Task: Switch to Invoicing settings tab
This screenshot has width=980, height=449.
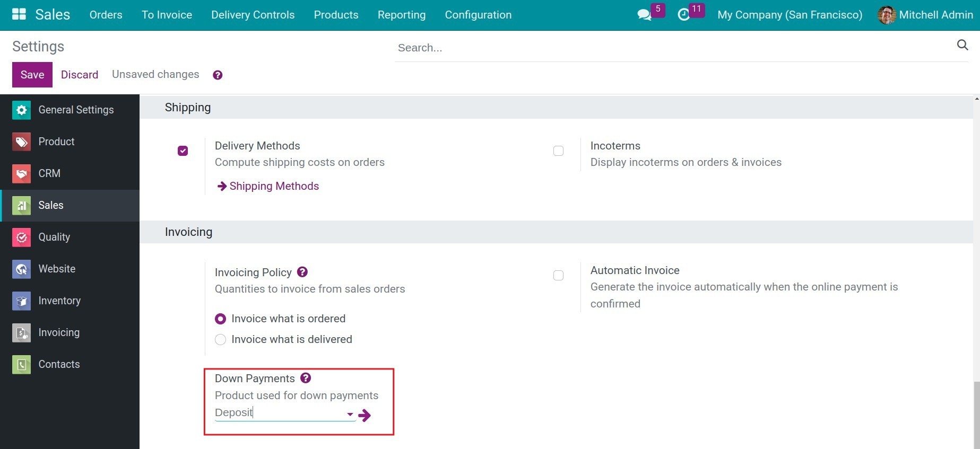Action: 70,332
